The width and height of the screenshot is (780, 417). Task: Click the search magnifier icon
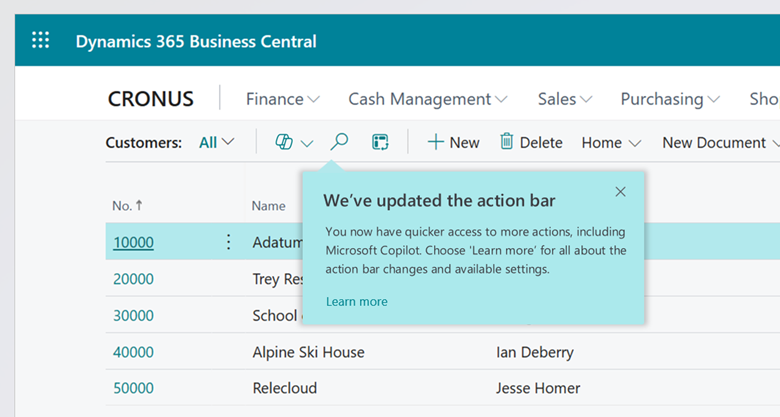(339, 142)
